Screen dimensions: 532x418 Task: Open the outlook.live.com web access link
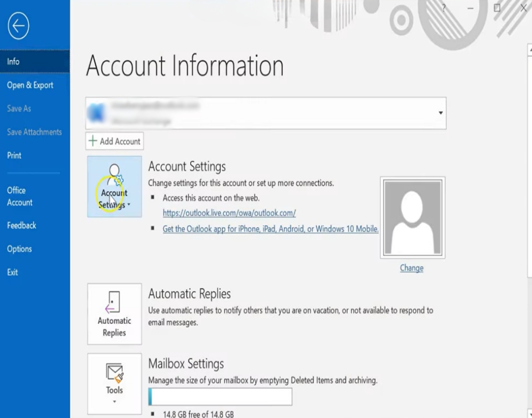[229, 213]
